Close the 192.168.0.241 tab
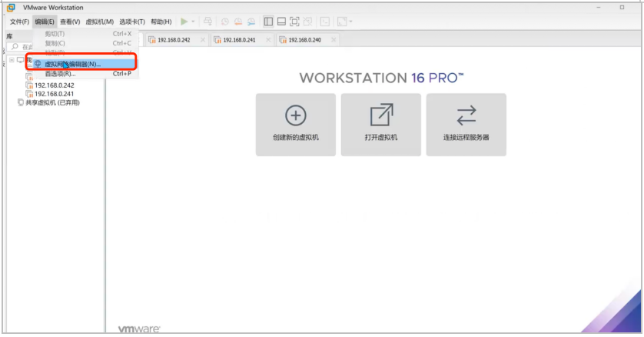 268,40
